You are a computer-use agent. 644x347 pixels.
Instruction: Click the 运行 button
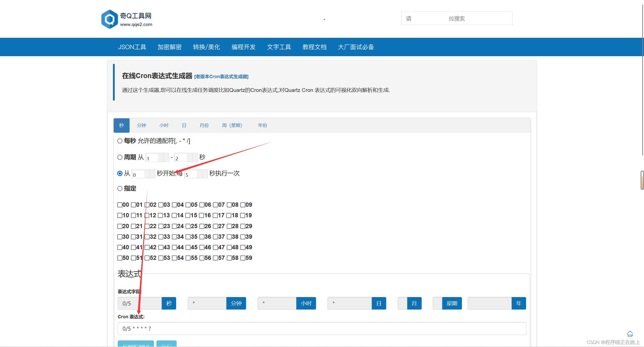(x=167, y=345)
